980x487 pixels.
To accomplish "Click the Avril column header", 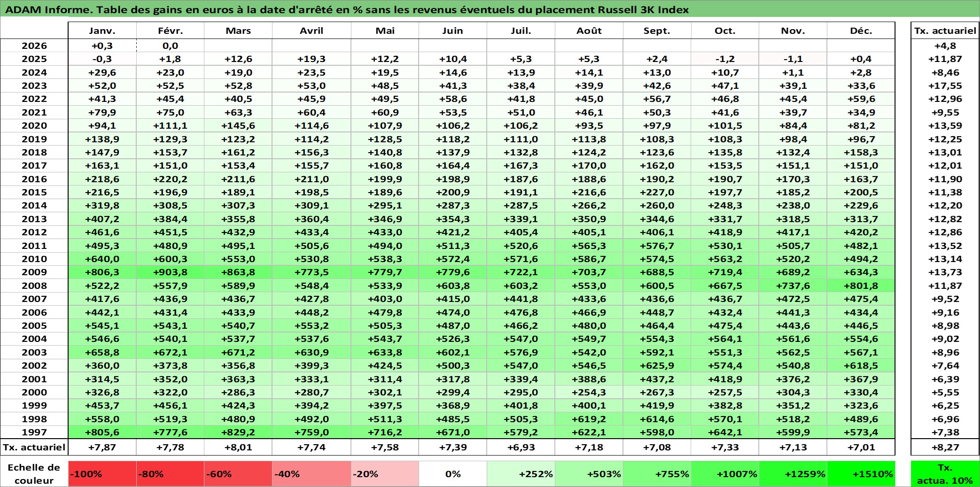I will pos(311,31).
